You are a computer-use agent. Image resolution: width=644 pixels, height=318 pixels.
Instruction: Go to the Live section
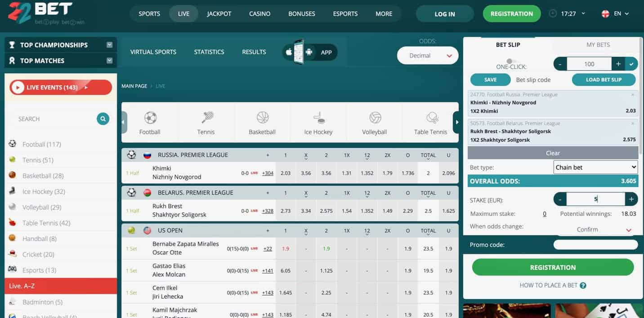[x=183, y=13]
